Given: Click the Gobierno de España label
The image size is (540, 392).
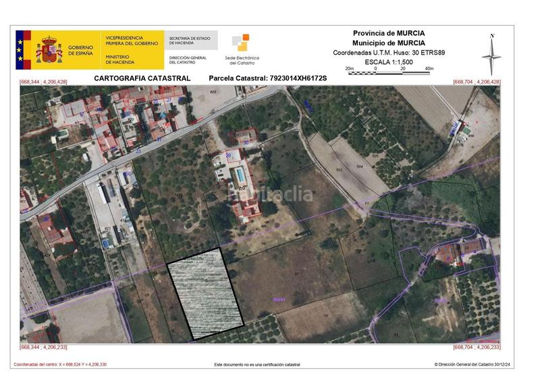Looking at the screenshot, I should point(81,50).
